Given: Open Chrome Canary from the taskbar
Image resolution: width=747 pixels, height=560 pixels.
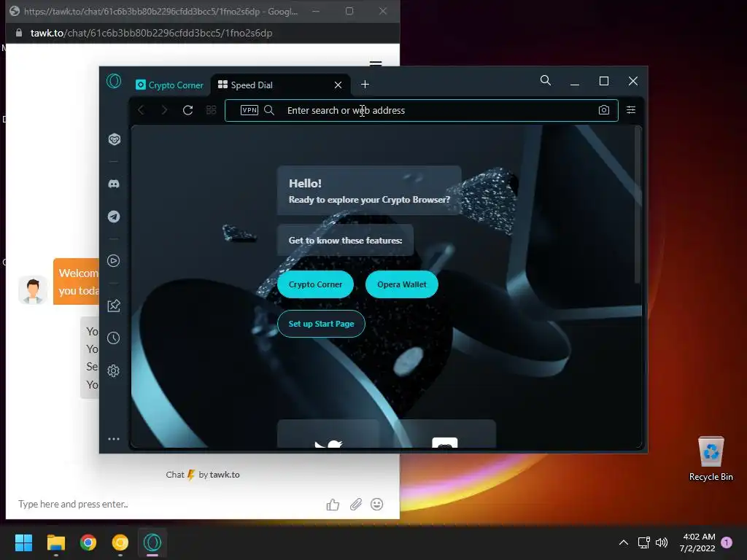Looking at the screenshot, I should pyautogui.click(x=120, y=542).
